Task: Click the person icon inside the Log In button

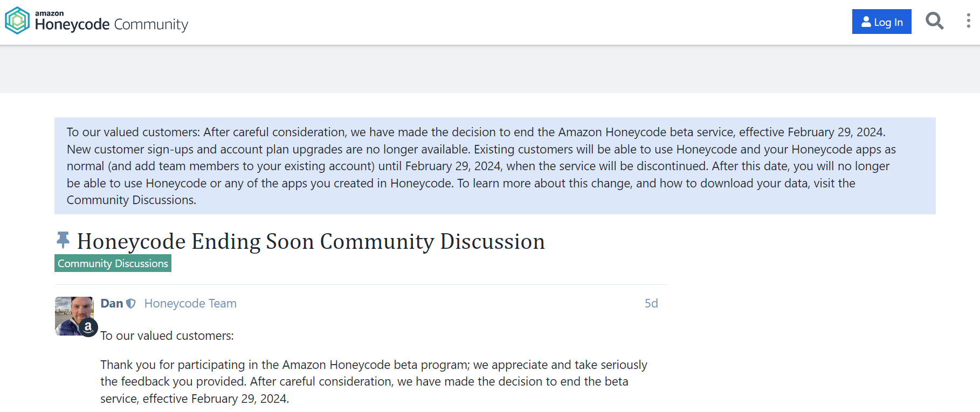Action: (x=866, y=22)
